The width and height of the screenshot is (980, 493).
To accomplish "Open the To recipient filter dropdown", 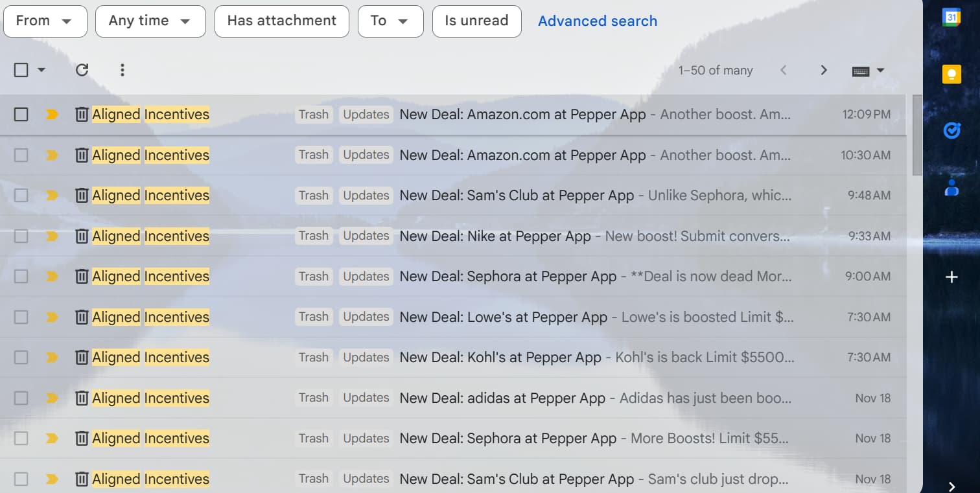I will coord(390,21).
